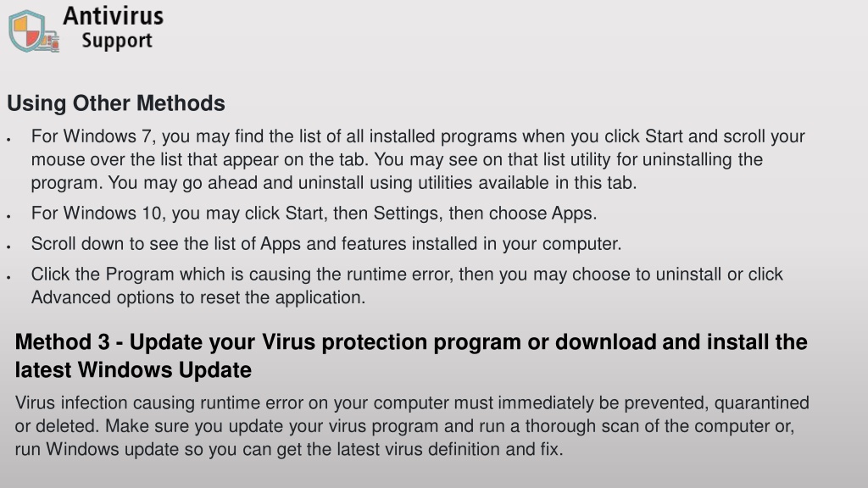The image size is (868, 488).
Task: Click the small computer icon beside the shield
Action: [x=50, y=42]
